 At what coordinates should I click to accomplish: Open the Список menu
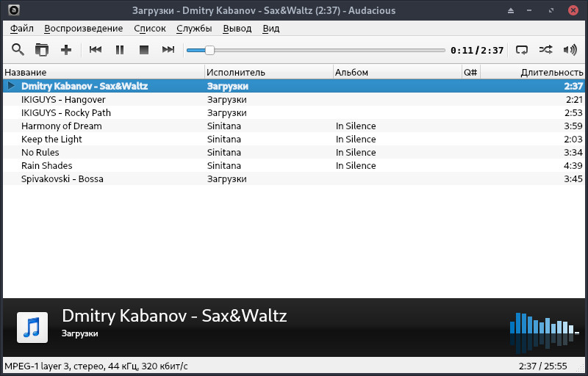click(x=150, y=29)
